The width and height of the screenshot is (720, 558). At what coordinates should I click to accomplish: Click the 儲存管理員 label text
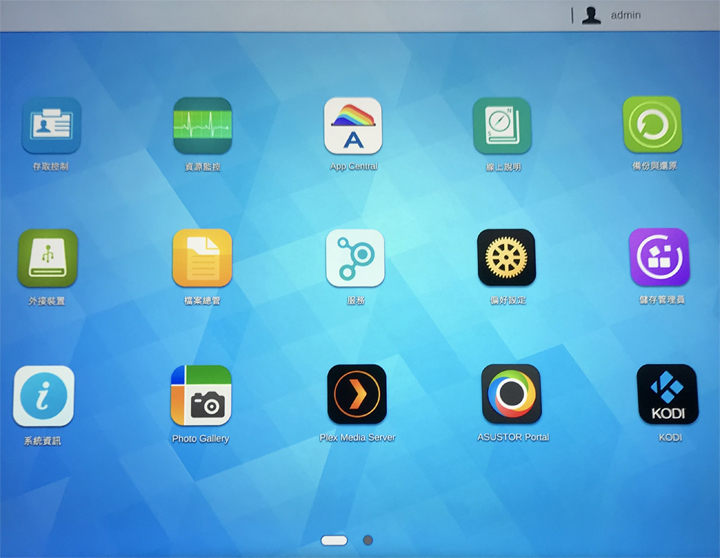662,300
